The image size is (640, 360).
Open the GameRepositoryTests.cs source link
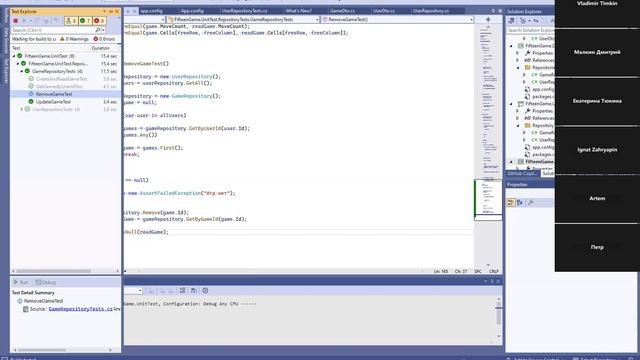tap(80, 309)
